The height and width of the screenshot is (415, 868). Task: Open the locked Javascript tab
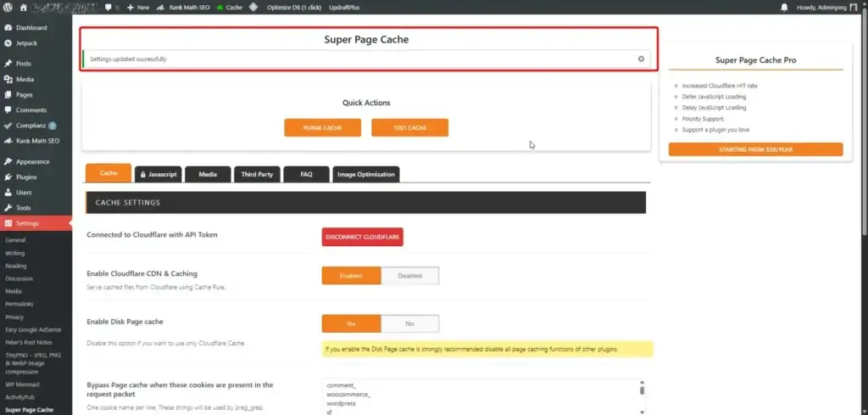point(159,174)
